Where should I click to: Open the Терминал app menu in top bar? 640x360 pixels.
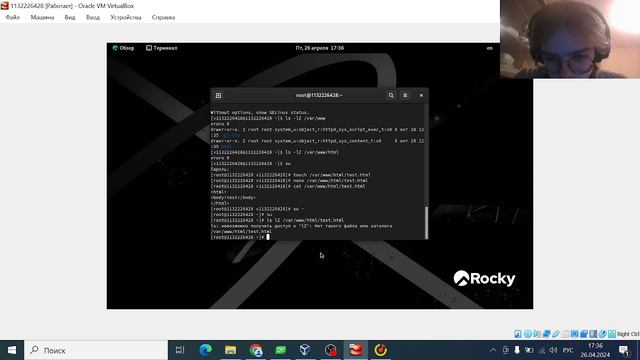(162, 48)
